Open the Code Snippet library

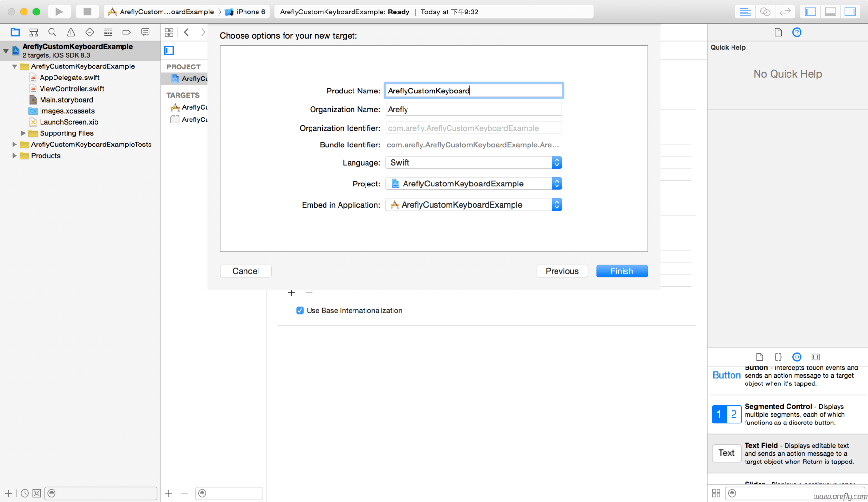coord(778,357)
